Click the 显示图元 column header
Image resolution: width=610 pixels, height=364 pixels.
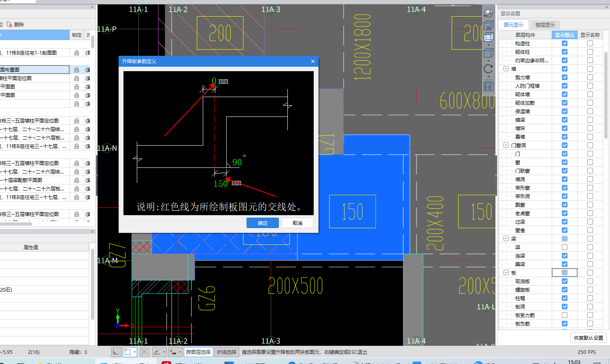(565, 35)
